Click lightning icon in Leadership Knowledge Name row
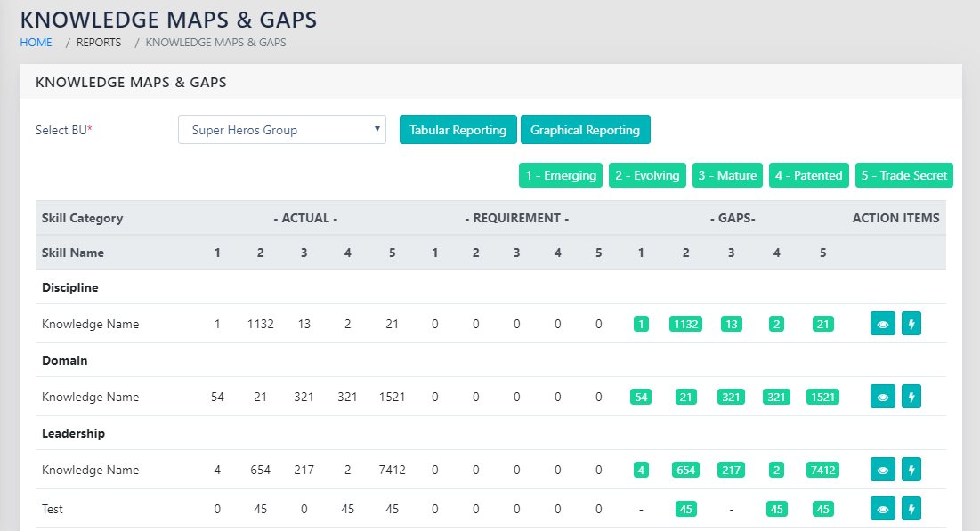Image resolution: width=980 pixels, height=531 pixels. [x=911, y=470]
